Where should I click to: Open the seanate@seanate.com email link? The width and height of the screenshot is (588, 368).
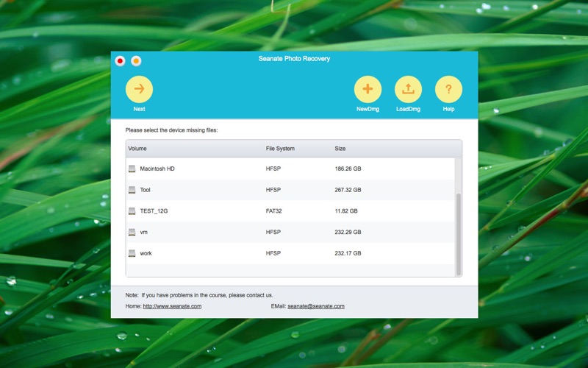click(316, 306)
